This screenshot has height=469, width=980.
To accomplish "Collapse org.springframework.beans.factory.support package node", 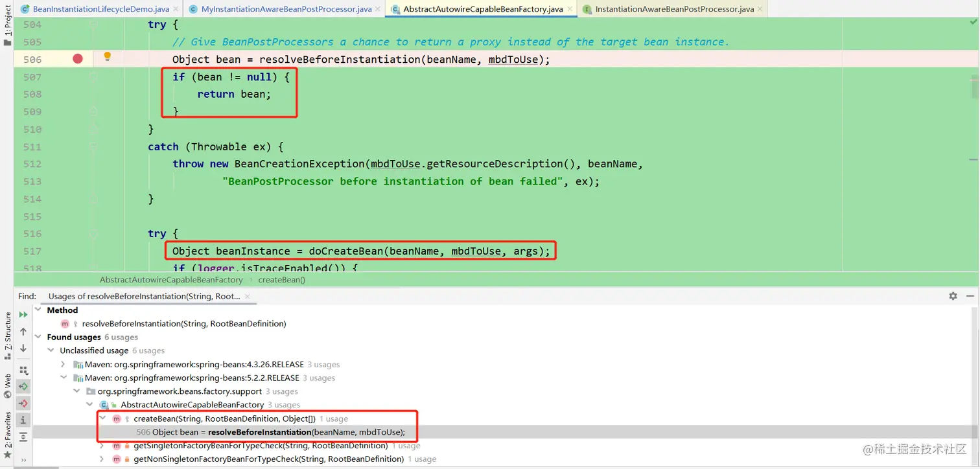I will pyautogui.click(x=76, y=391).
